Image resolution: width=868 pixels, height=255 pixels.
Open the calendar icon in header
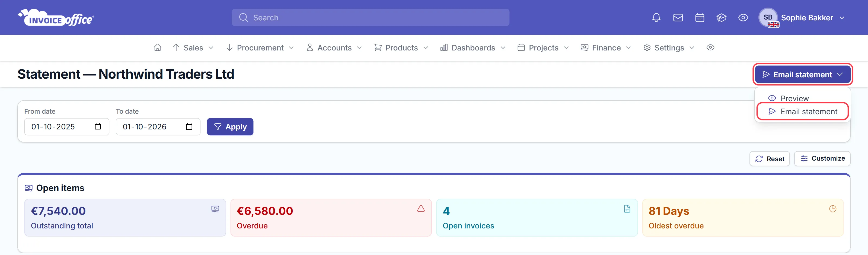(700, 18)
